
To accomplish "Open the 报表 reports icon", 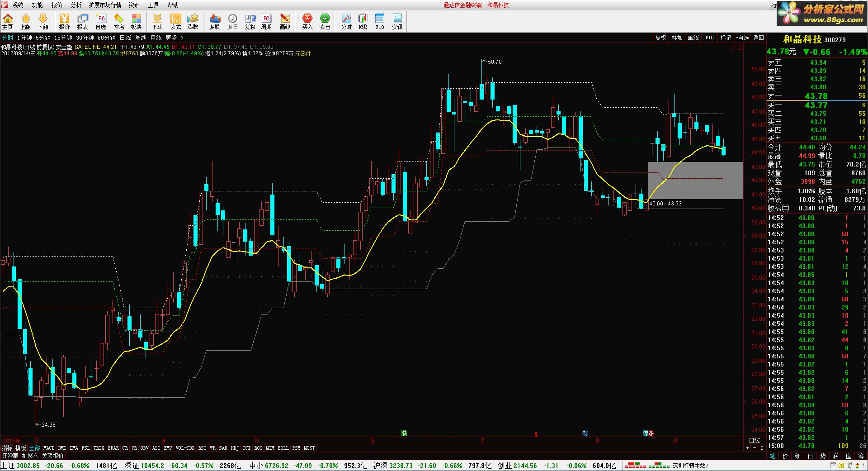I will pos(83,21).
